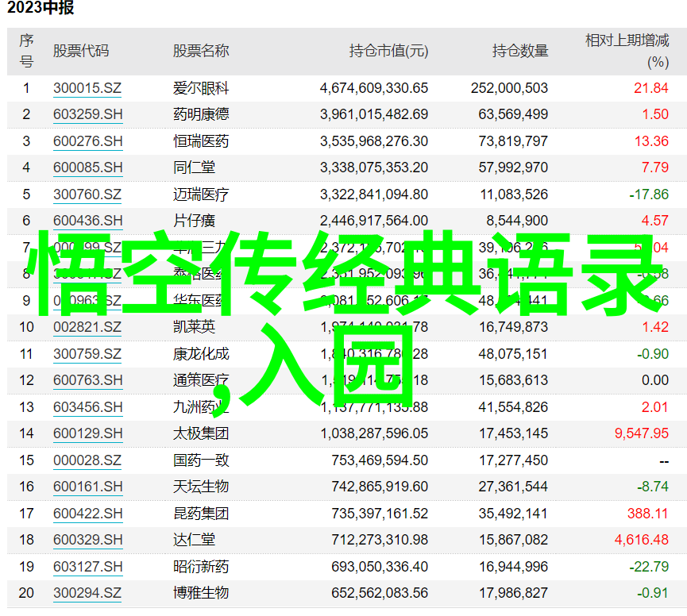The height and width of the screenshot is (616, 687).
Task: Select stock name 康龙化成
Action: (201, 354)
